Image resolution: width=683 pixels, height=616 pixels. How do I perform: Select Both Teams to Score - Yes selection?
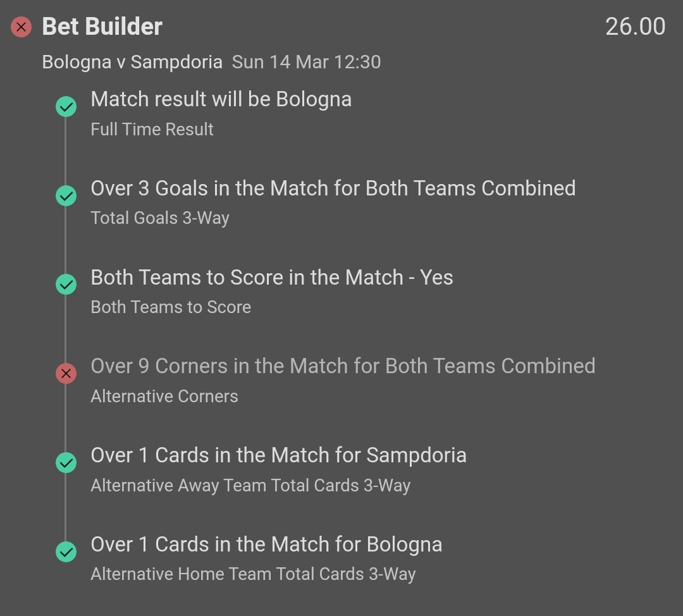(x=272, y=277)
